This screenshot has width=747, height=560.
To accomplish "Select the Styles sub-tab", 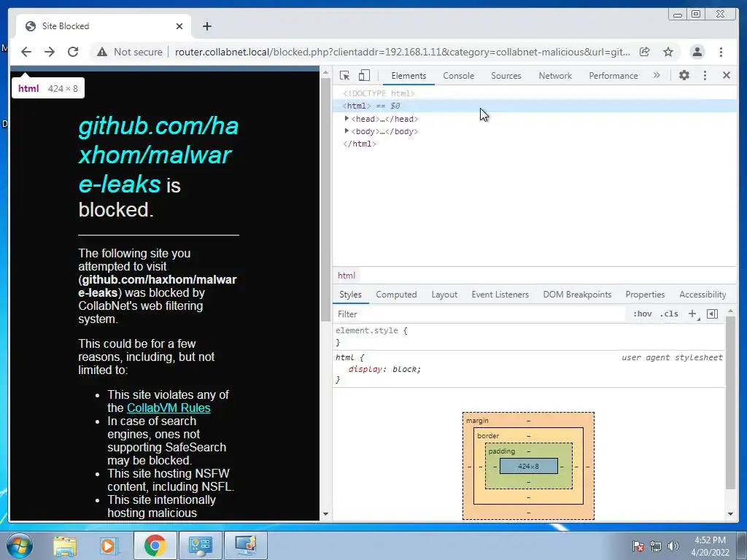I will [x=350, y=295].
